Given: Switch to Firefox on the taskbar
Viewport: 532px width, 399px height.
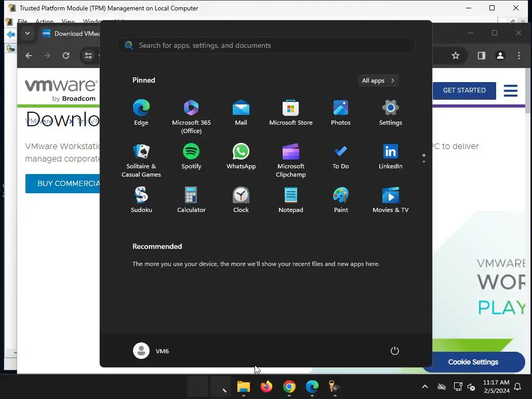Looking at the screenshot, I should pos(267,387).
